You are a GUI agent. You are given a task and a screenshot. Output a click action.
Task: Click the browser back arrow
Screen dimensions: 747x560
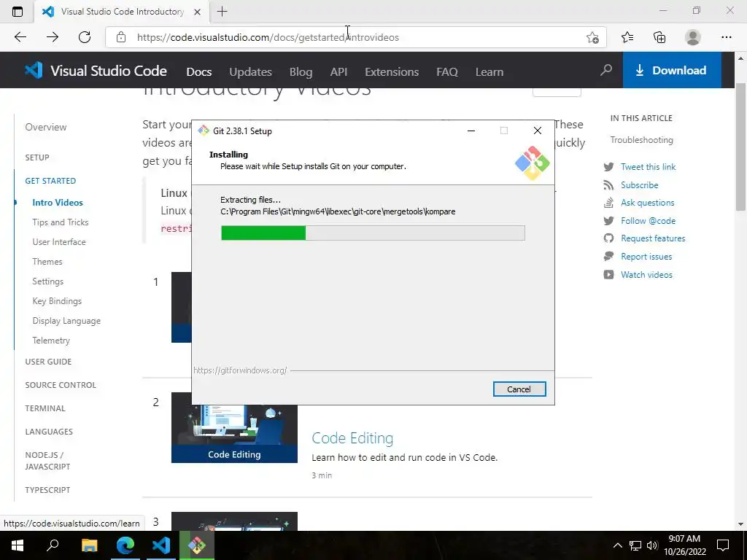click(20, 37)
